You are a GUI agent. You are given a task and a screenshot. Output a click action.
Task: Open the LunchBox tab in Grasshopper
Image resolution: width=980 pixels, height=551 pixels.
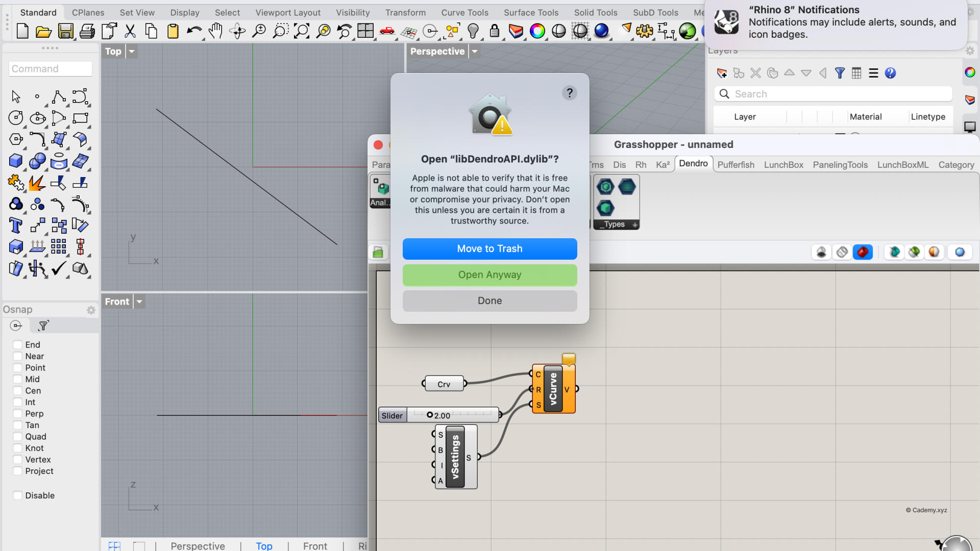coord(783,165)
